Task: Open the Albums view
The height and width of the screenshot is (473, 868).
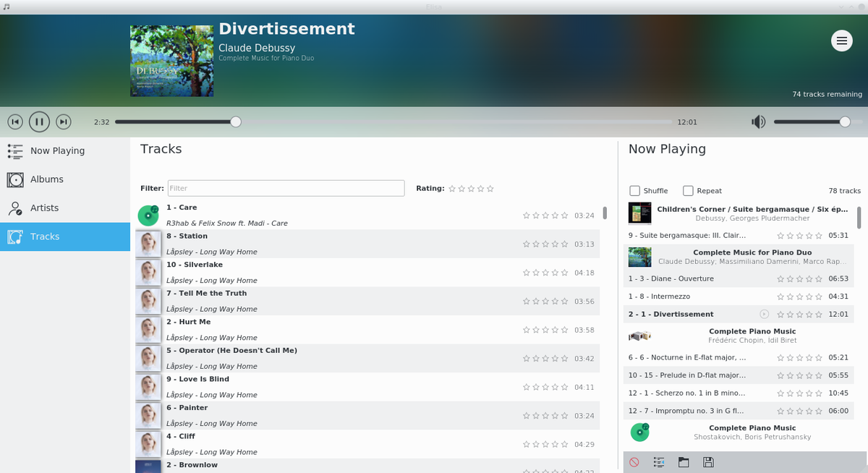Action: pos(47,179)
